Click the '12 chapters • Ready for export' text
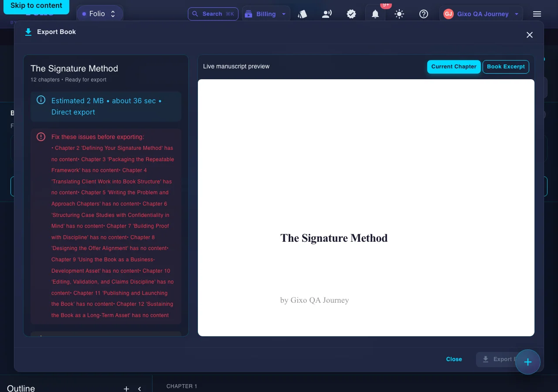558x392 pixels. tap(68, 80)
